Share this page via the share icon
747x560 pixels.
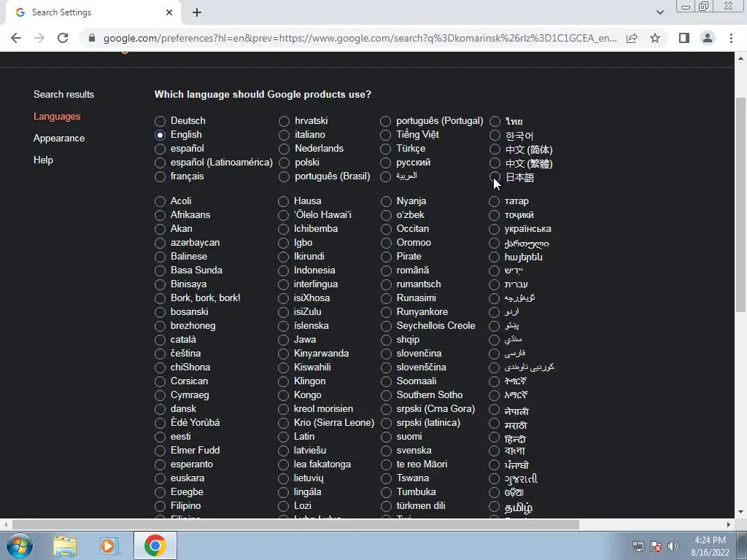click(x=632, y=38)
